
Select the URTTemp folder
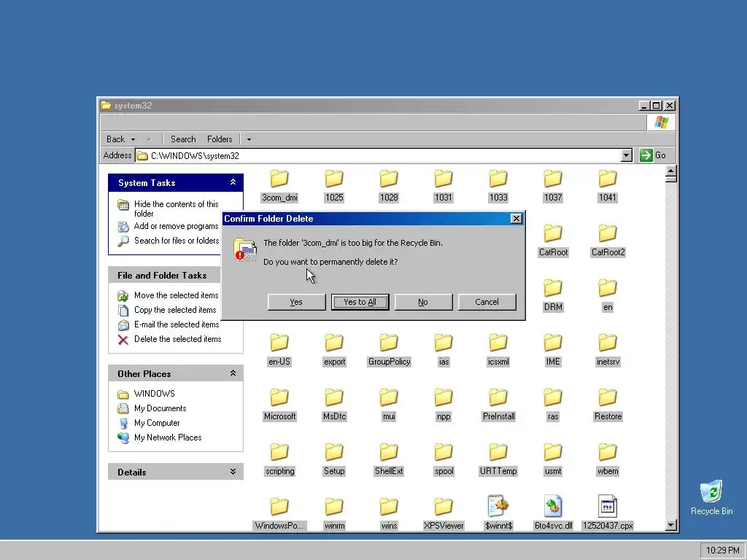pos(498,459)
